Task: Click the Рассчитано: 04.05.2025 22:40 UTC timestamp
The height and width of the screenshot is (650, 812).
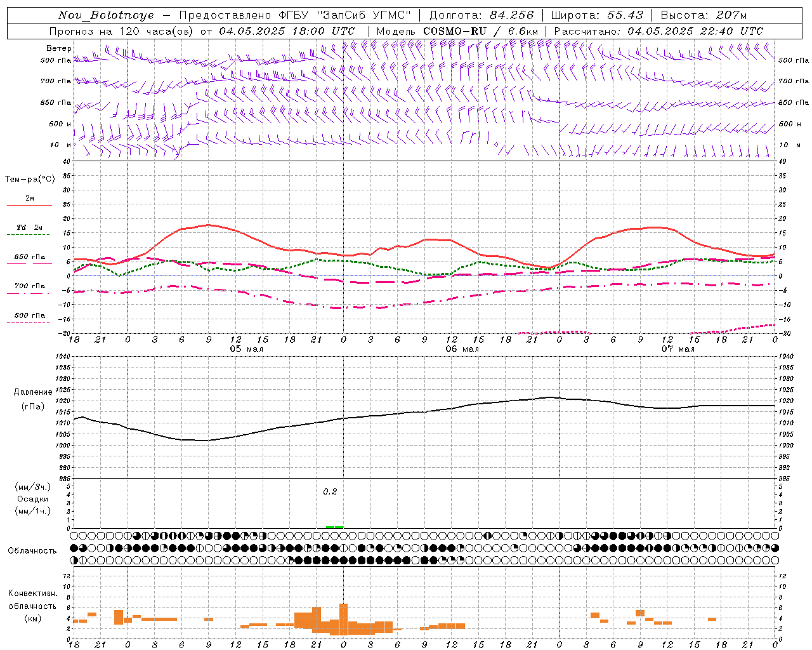Action: click(658, 31)
